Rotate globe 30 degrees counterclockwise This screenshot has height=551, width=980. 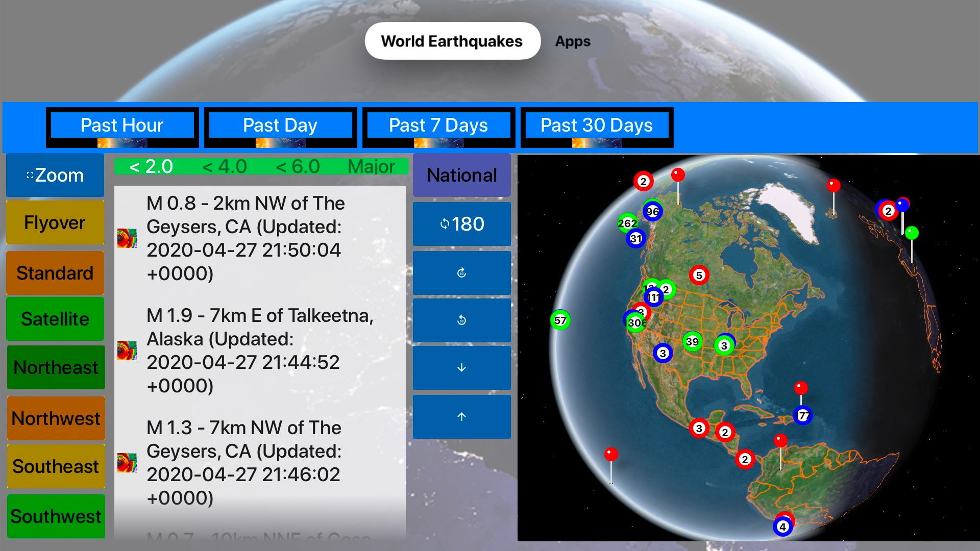461,320
